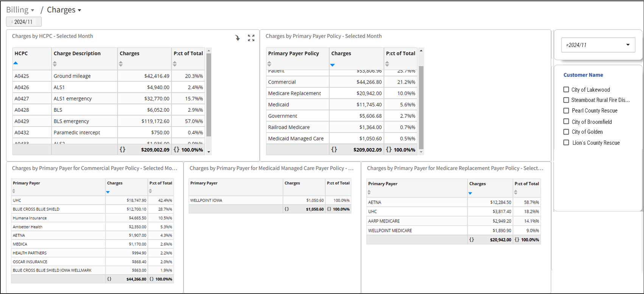Select City of Broomfield checkbox
Screen dimensions: 644x294
click(566, 122)
